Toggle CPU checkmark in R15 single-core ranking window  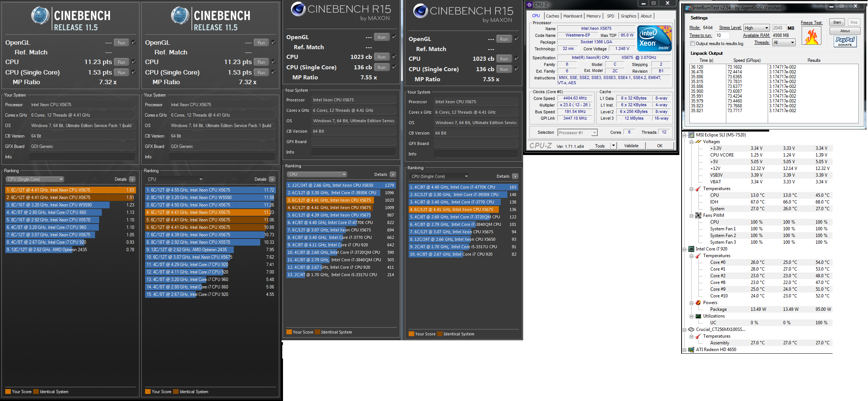(x=516, y=59)
